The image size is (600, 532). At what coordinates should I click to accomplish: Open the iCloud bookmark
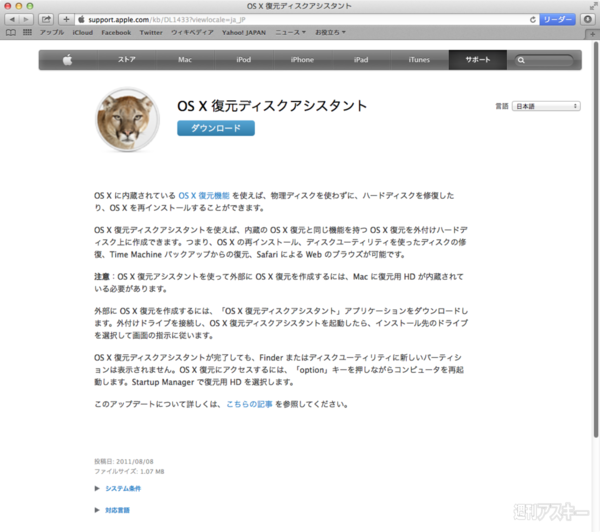[83, 33]
